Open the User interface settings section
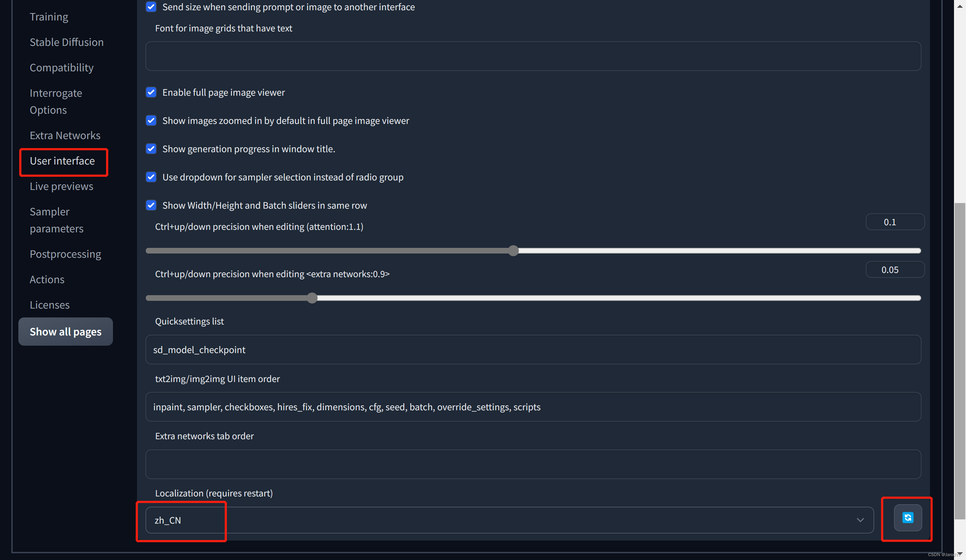The height and width of the screenshot is (560, 966). click(x=62, y=160)
